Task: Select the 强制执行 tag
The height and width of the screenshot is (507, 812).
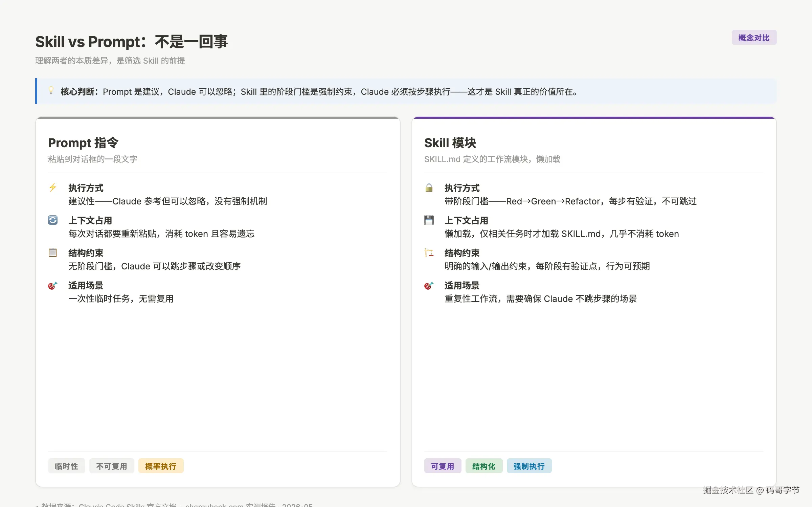Action: point(529,466)
